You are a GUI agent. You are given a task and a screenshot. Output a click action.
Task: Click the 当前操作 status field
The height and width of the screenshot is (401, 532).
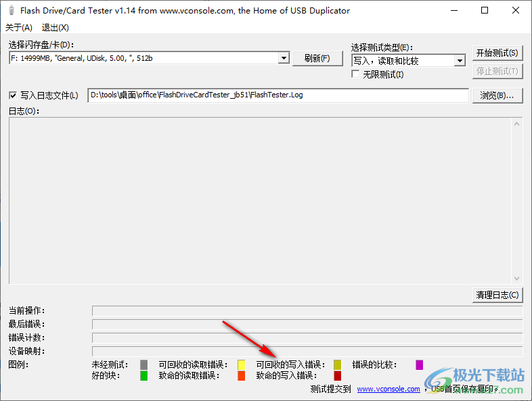click(307, 311)
